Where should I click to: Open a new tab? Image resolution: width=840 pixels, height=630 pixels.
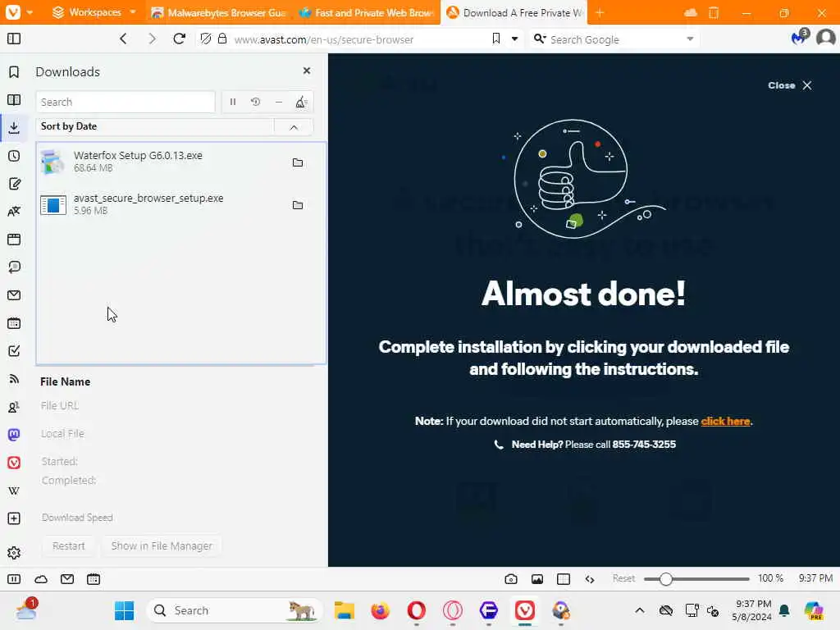tap(600, 12)
